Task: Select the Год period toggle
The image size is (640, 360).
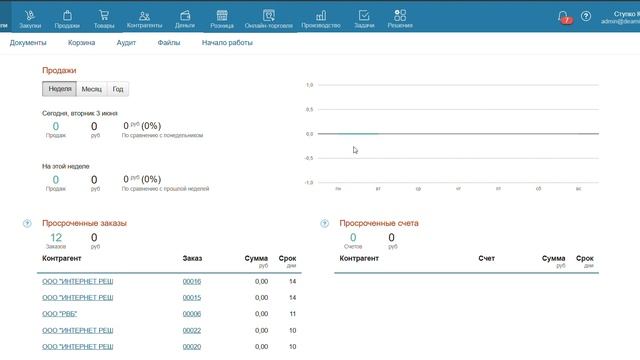Action: [118, 89]
